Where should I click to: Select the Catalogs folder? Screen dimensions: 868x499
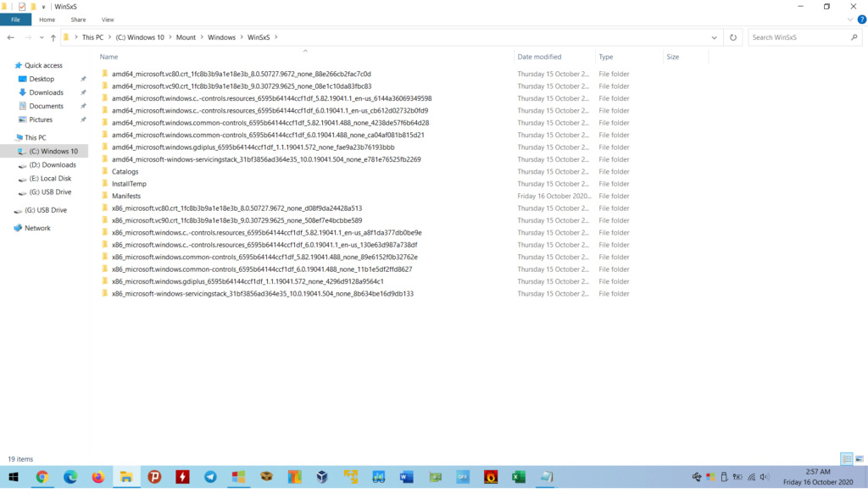[x=125, y=171]
